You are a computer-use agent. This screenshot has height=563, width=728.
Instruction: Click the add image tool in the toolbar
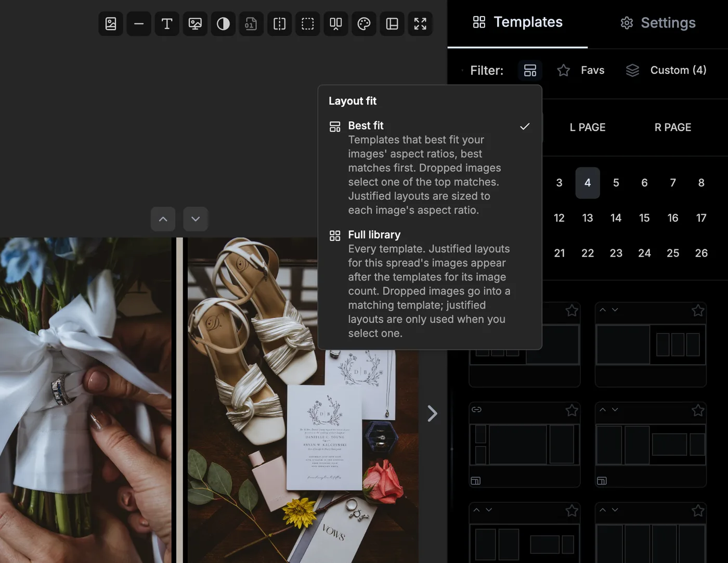coord(111,23)
